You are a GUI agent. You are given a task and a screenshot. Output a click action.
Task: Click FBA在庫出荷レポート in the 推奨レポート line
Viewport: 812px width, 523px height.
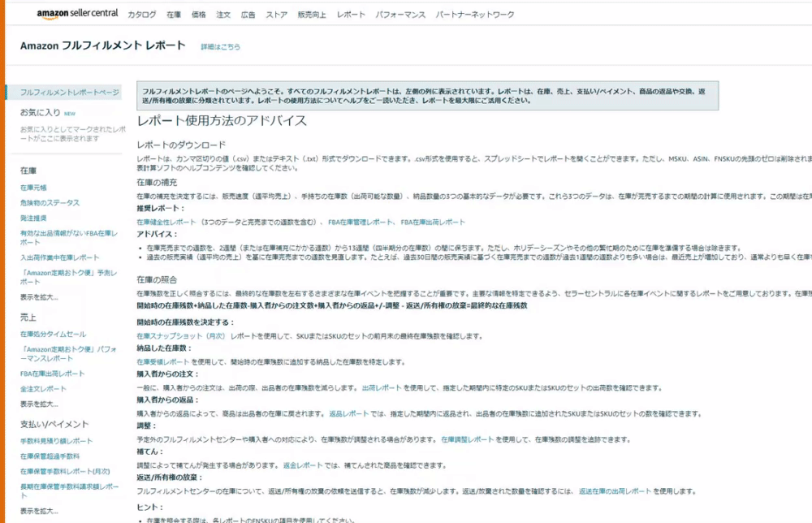pyautogui.click(x=433, y=223)
